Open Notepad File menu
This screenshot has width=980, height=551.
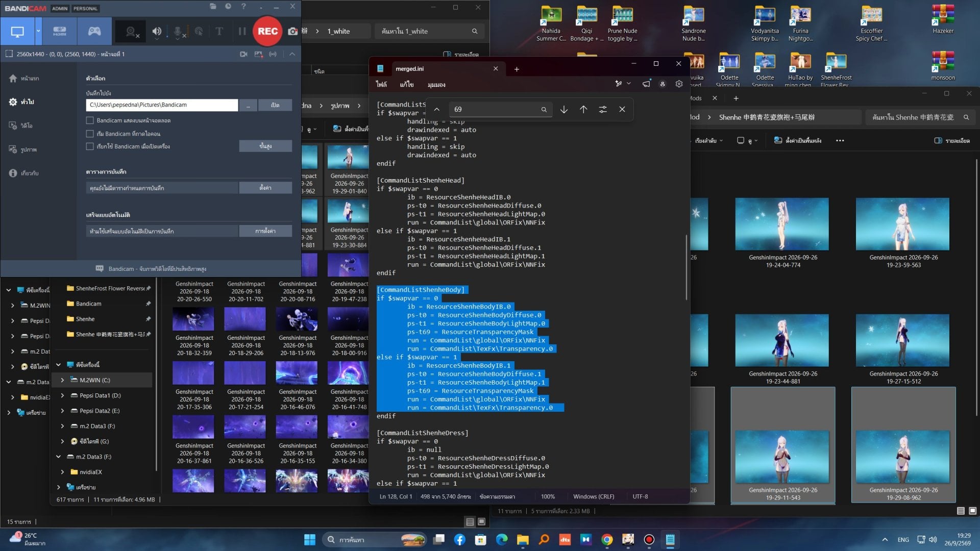pyautogui.click(x=381, y=85)
